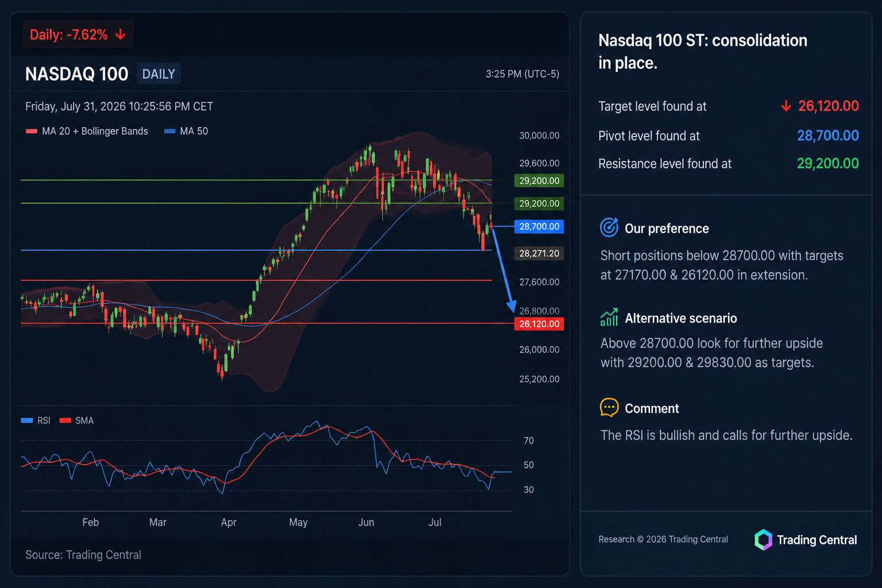The image size is (882, 588).
Task: Click the 25,200.00 price axis label
Action: (539, 379)
